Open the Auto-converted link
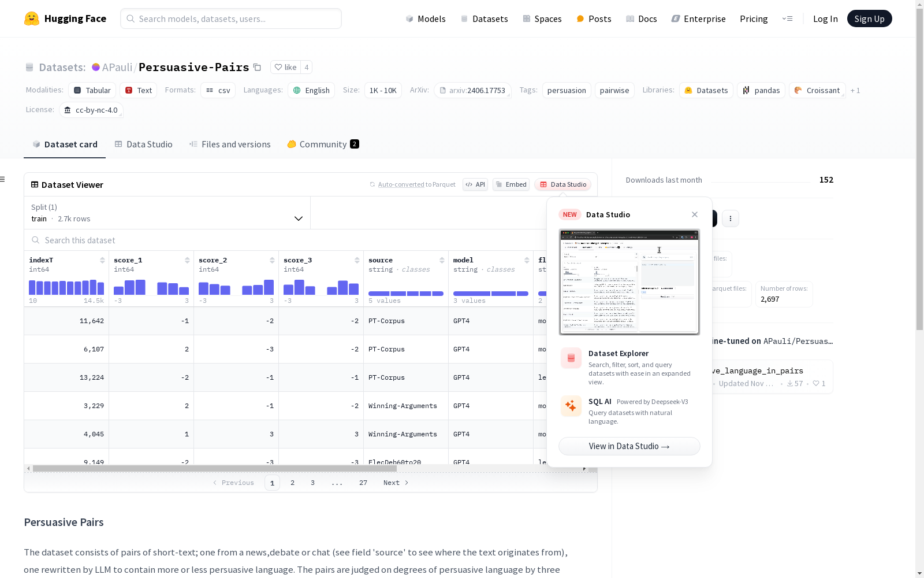Viewport: 924px width, 578px height. 401,184
